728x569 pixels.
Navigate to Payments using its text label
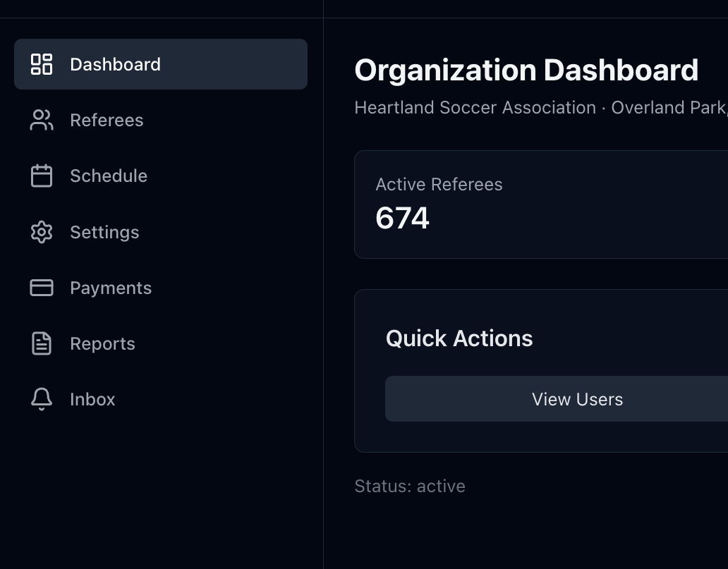click(x=111, y=288)
